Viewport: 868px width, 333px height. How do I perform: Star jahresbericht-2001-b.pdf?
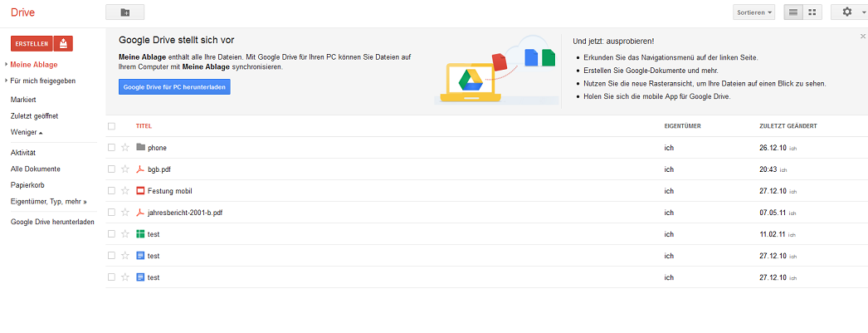pyautogui.click(x=125, y=213)
